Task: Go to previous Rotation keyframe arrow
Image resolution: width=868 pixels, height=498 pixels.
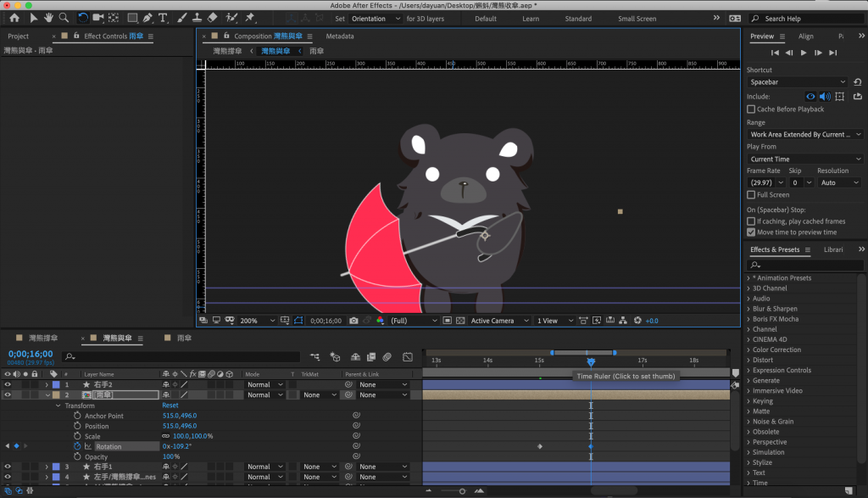Action: (7, 446)
